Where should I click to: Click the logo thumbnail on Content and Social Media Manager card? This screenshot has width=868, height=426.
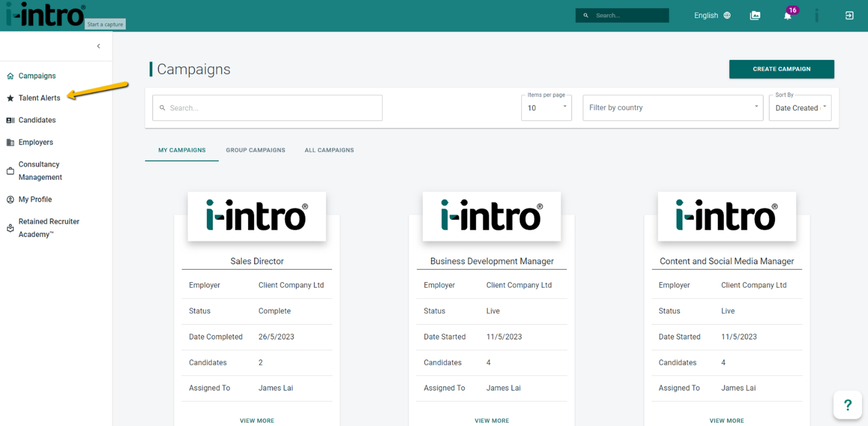tap(727, 217)
